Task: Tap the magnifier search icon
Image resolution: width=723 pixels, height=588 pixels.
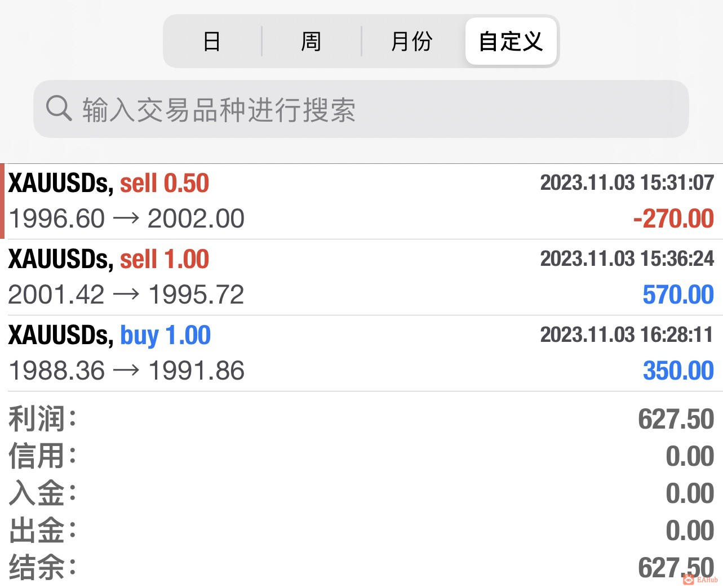Action: point(59,108)
